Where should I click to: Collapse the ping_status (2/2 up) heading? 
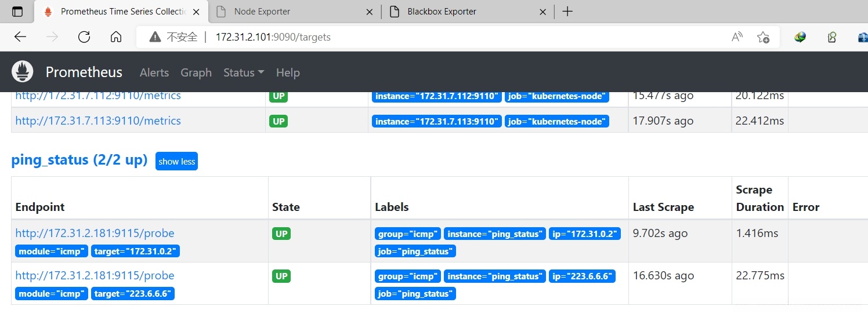coord(79,160)
